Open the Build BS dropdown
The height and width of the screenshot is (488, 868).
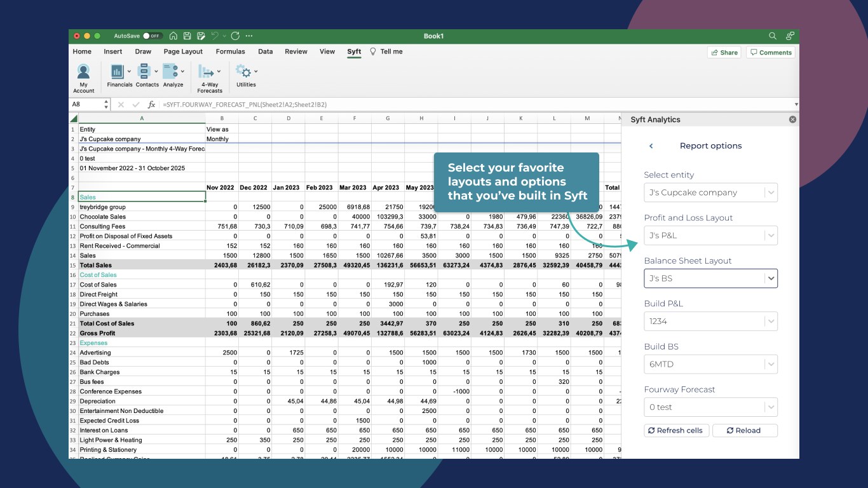(710, 364)
